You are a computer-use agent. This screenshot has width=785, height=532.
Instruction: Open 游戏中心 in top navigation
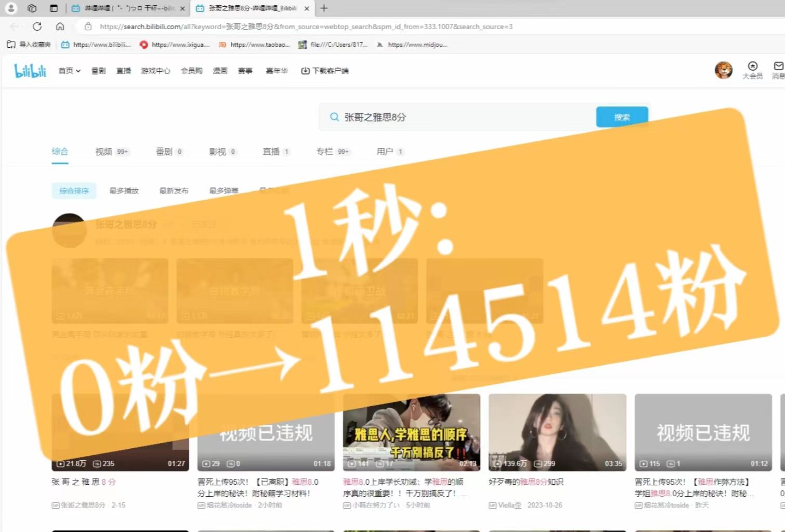click(x=155, y=71)
